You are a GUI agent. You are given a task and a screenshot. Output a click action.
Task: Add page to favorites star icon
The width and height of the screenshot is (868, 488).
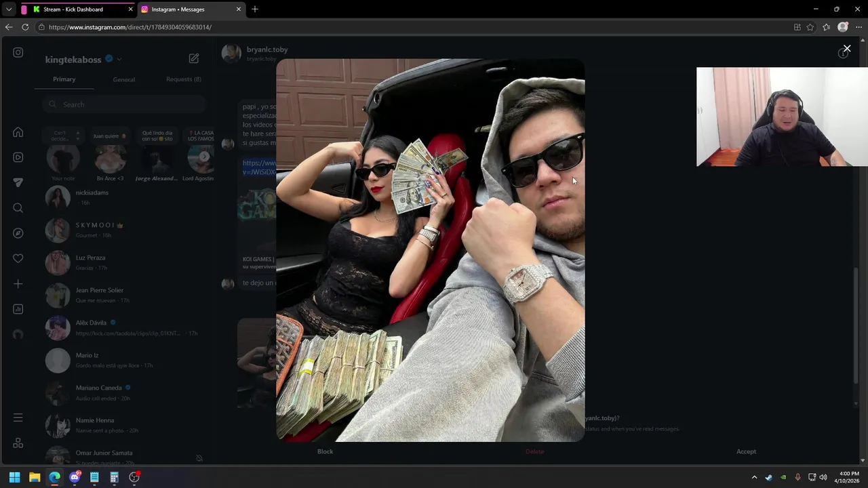point(810,27)
